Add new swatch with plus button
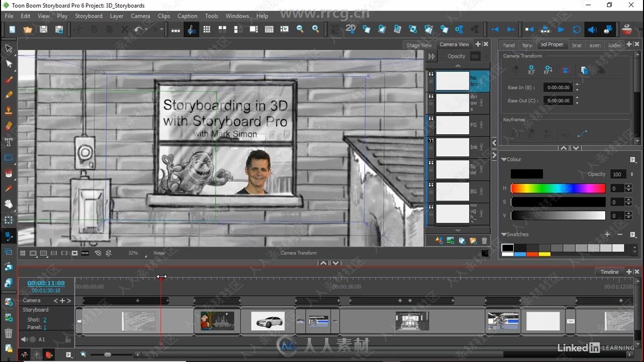644x362 pixels. [607, 234]
